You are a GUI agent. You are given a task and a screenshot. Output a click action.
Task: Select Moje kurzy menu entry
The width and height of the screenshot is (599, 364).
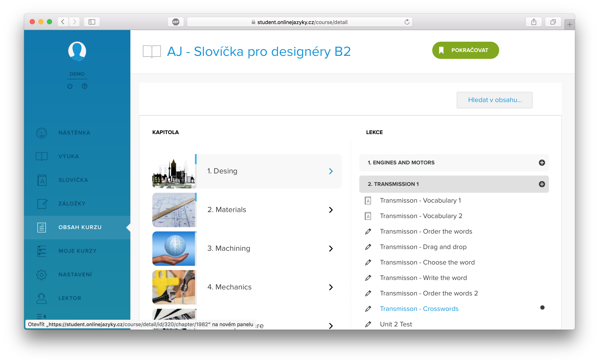tap(77, 251)
